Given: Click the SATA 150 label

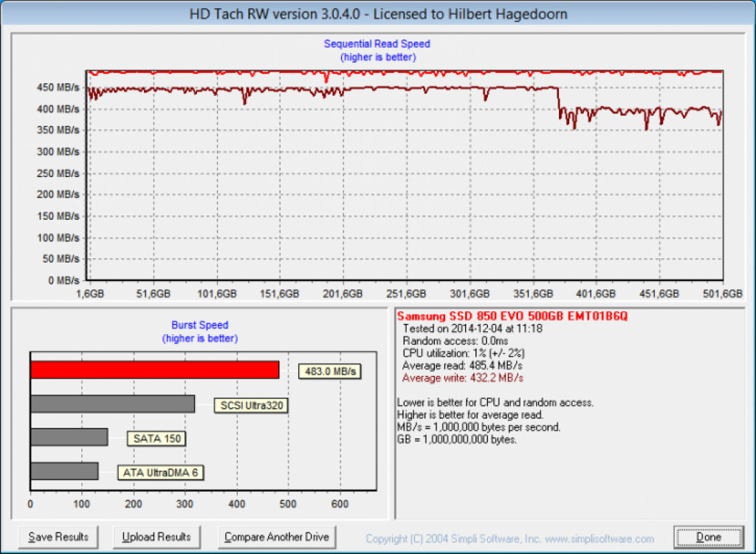Looking at the screenshot, I should pyautogui.click(x=157, y=438).
